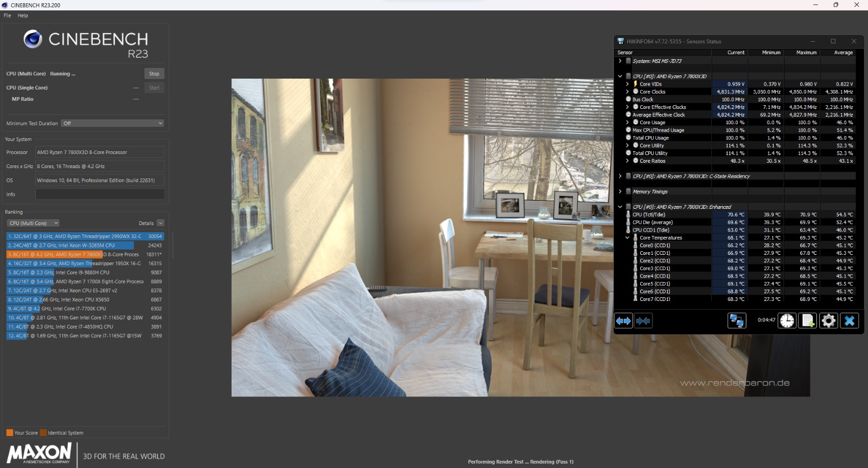Select Ryzen 7 7800X3D ranking entry

[85, 254]
